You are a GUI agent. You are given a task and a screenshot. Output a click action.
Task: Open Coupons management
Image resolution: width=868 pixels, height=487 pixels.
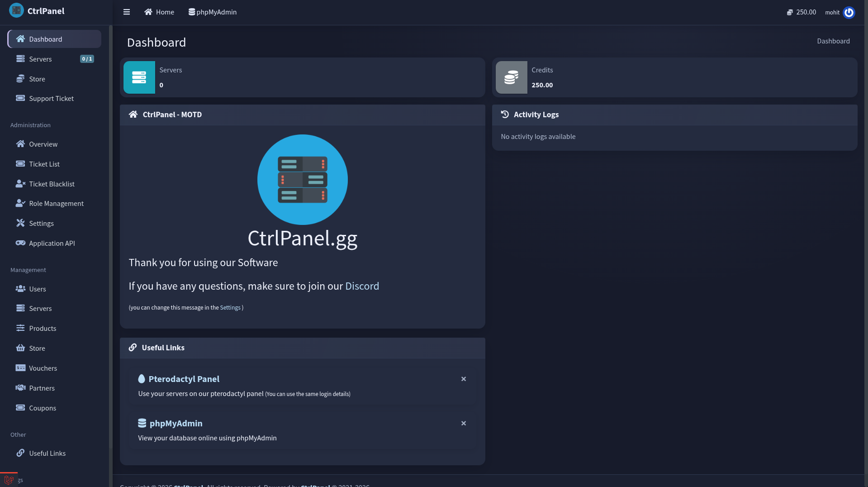[54, 408]
